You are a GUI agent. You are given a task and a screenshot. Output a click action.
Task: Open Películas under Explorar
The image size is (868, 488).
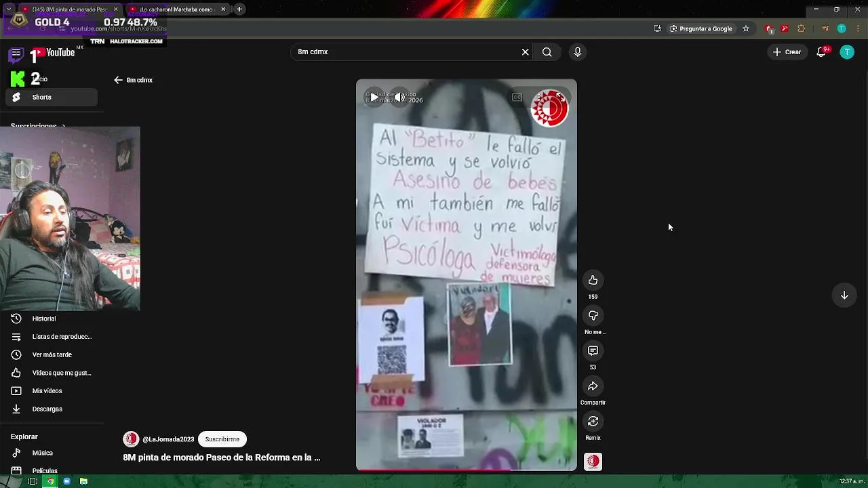(x=52, y=470)
